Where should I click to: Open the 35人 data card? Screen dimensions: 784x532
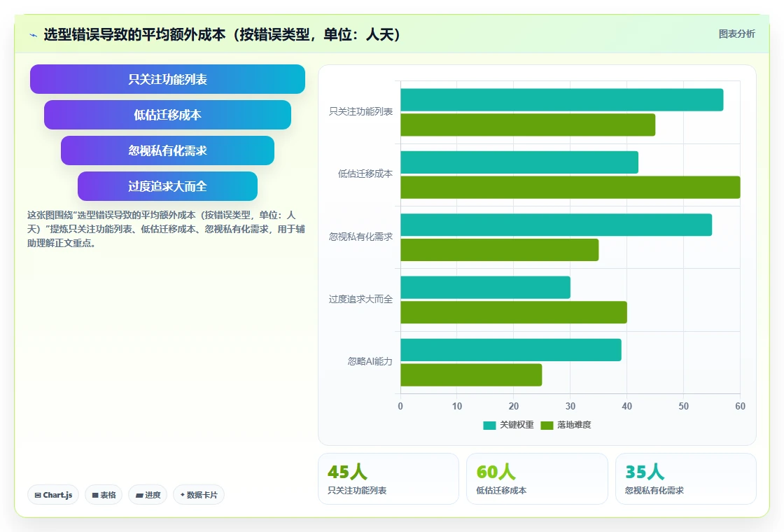685,479
